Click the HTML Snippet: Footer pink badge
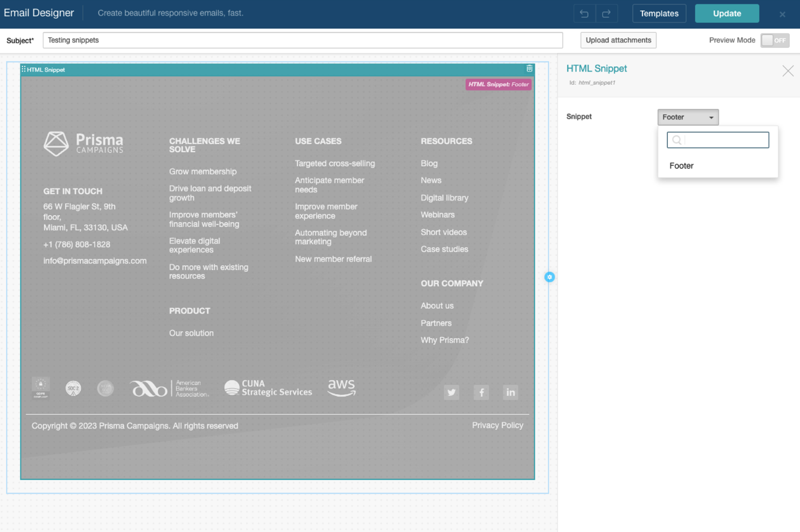The height and width of the screenshot is (532, 800). pyautogui.click(x=499, y=84)
